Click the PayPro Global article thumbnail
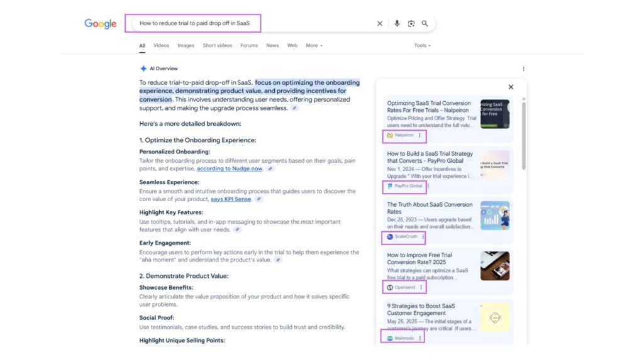644x362 pixels. point(495,165)
